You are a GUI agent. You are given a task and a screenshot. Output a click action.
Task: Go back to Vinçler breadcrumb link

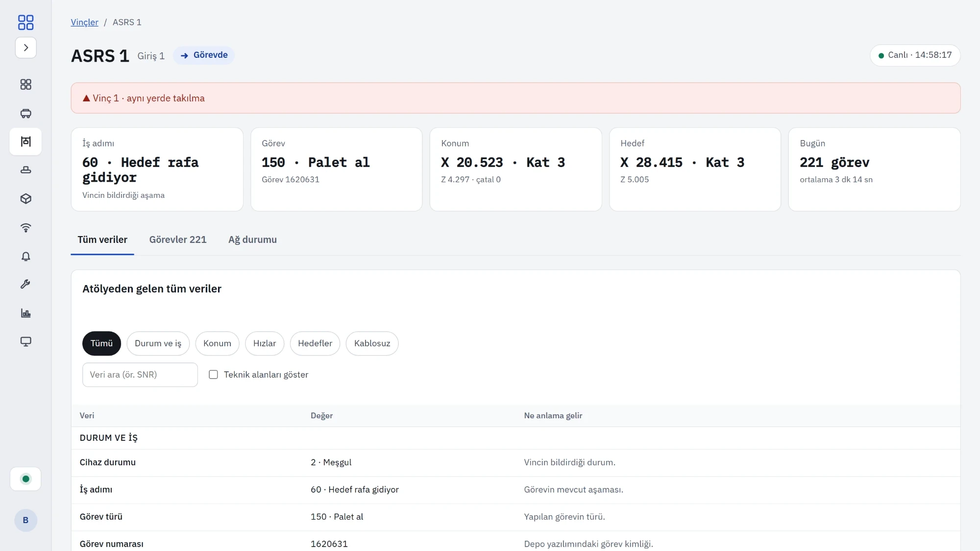(x=84, y=22)
